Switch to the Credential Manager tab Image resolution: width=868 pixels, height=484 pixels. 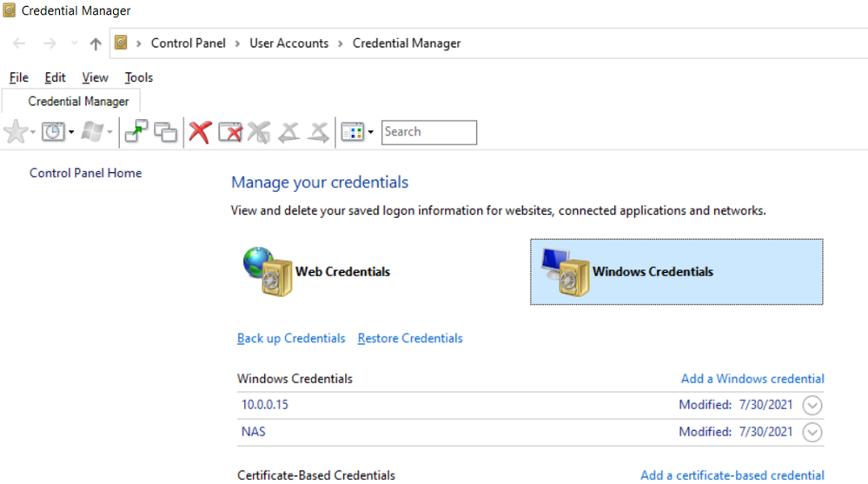click(78, 101)
